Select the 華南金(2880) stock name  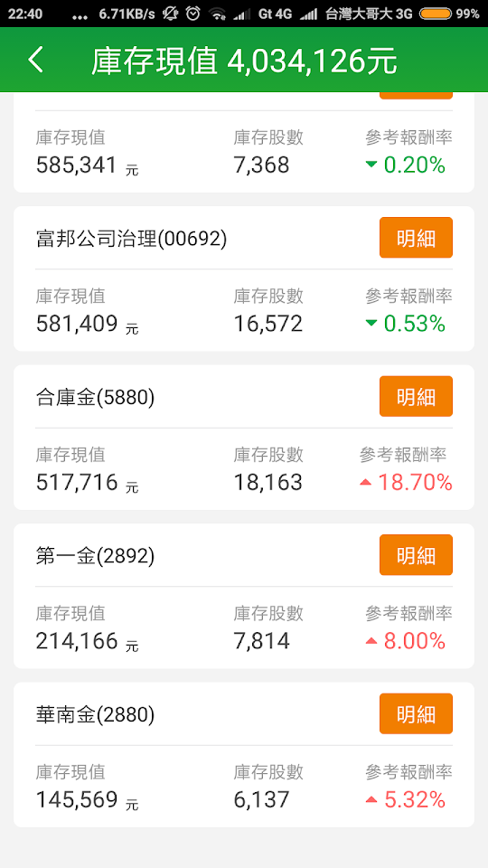95,714
